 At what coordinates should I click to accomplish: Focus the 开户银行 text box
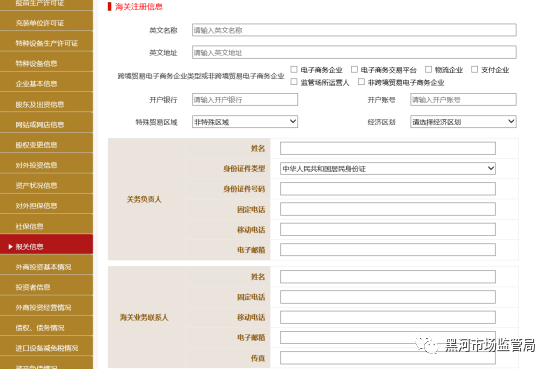245,99
